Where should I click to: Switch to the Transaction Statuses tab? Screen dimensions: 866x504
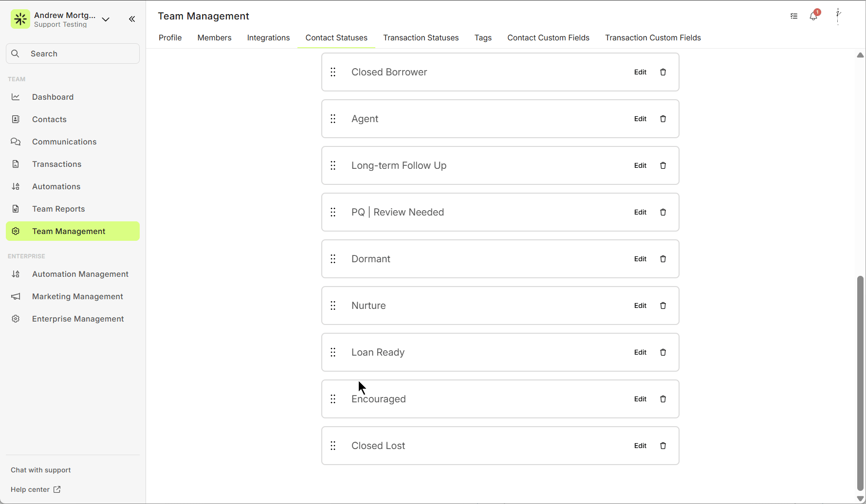pyautogui.click(x=421, y=38)
